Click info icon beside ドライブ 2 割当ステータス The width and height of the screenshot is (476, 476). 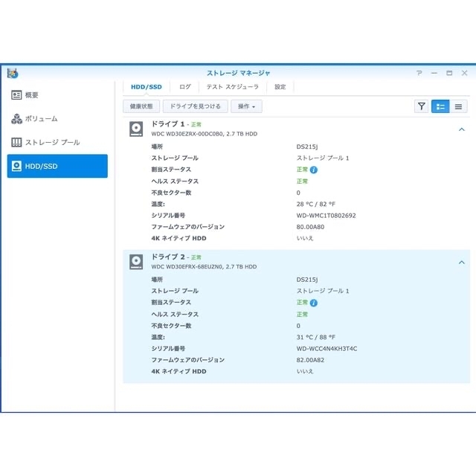(x=314, y=303)
